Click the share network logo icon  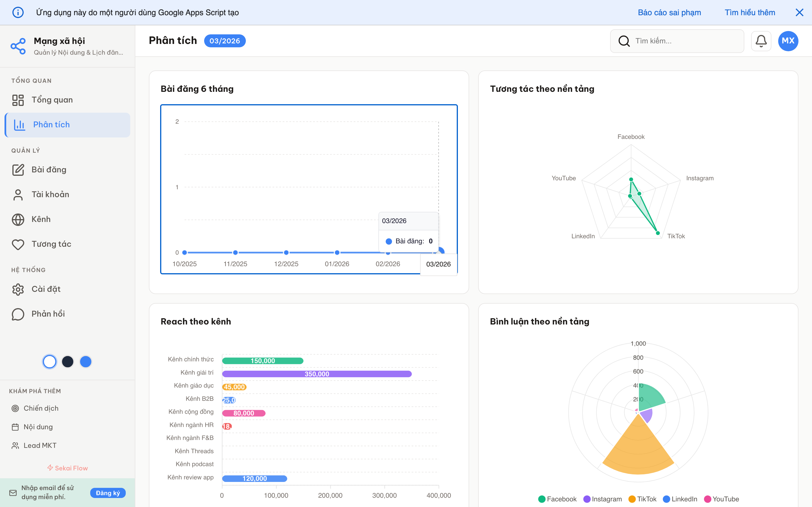click(x=18, y=46)
